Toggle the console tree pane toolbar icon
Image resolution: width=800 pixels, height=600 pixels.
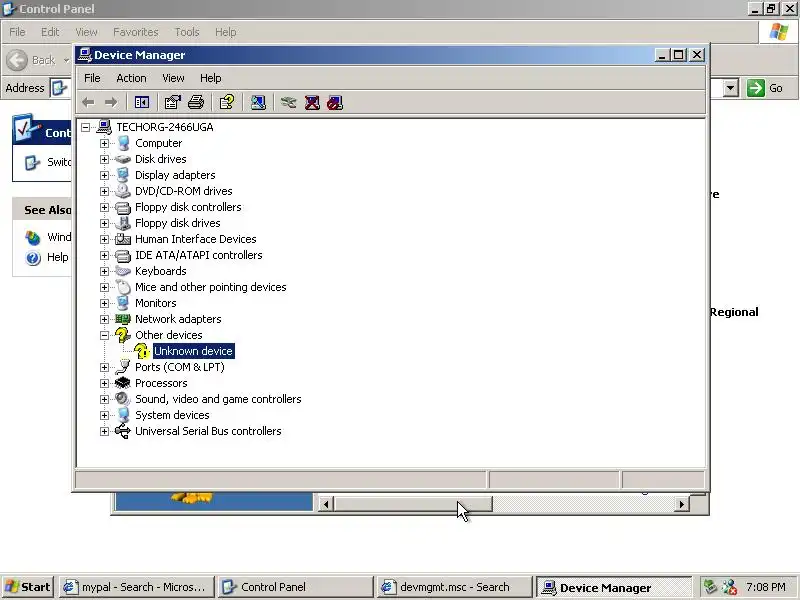point(142,103)
